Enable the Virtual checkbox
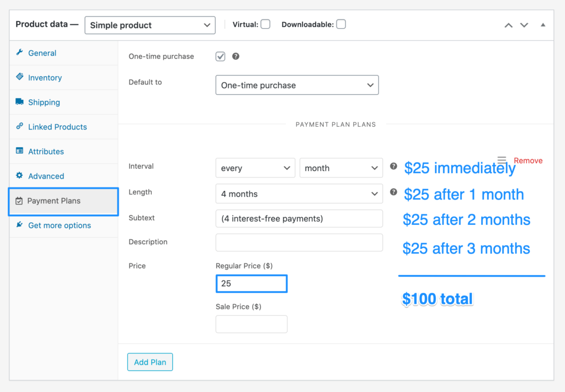The height and width of the screenshot is (392, 565). click(265, 24)
